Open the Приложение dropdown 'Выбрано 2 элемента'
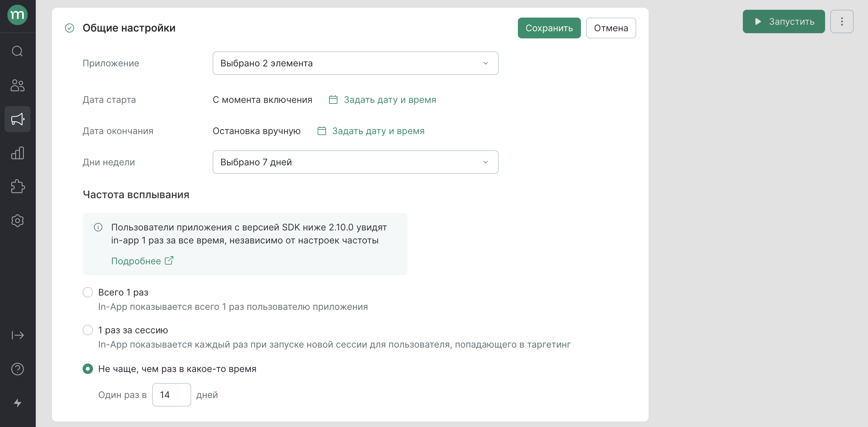Screen dimensions: 868x427 click(x=355, y=63)
